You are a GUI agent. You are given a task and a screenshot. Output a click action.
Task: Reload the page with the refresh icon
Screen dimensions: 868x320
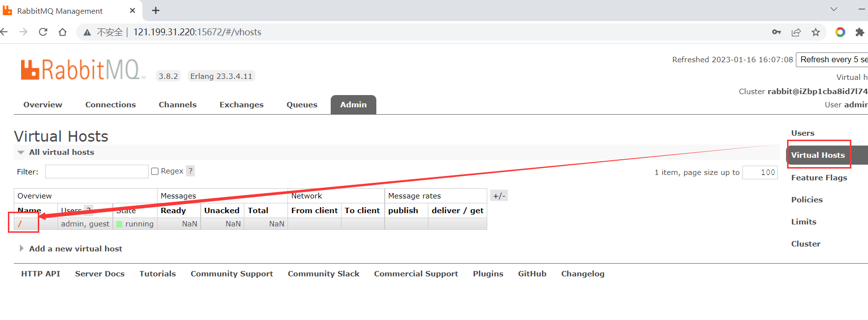tap(43, 32)
